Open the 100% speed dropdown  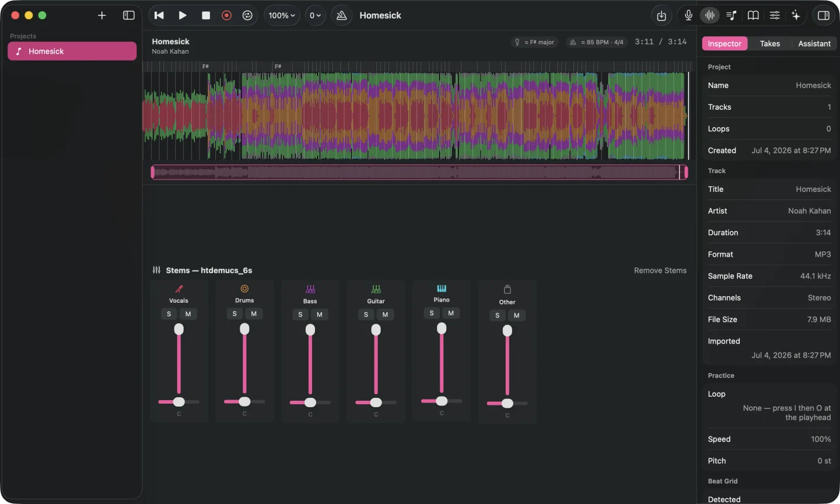[x=282, y=16]
